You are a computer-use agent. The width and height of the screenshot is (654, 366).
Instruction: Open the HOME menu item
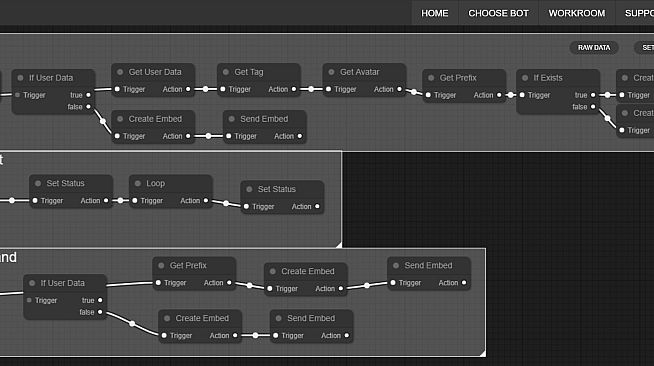[435, 13]
